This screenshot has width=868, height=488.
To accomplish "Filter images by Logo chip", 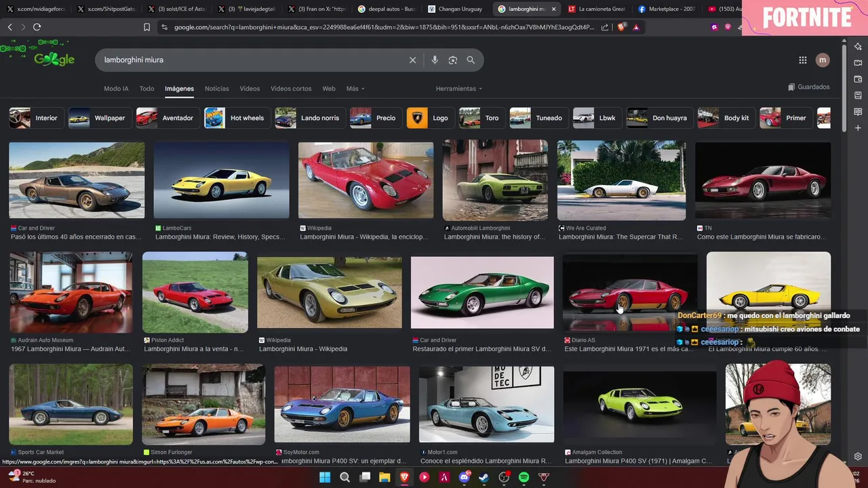I will (x=429, y=118).
